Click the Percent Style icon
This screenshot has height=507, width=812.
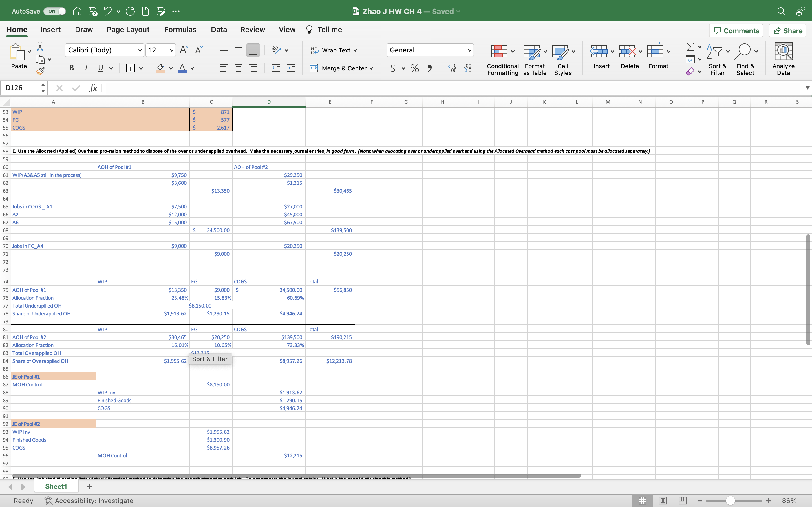pos(415,68)
